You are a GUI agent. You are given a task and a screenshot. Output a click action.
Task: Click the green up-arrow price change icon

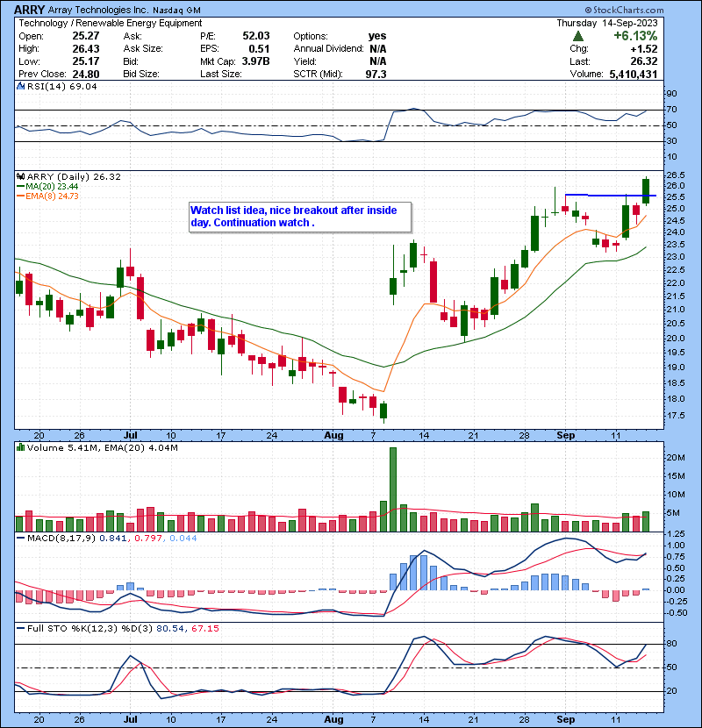577,36
